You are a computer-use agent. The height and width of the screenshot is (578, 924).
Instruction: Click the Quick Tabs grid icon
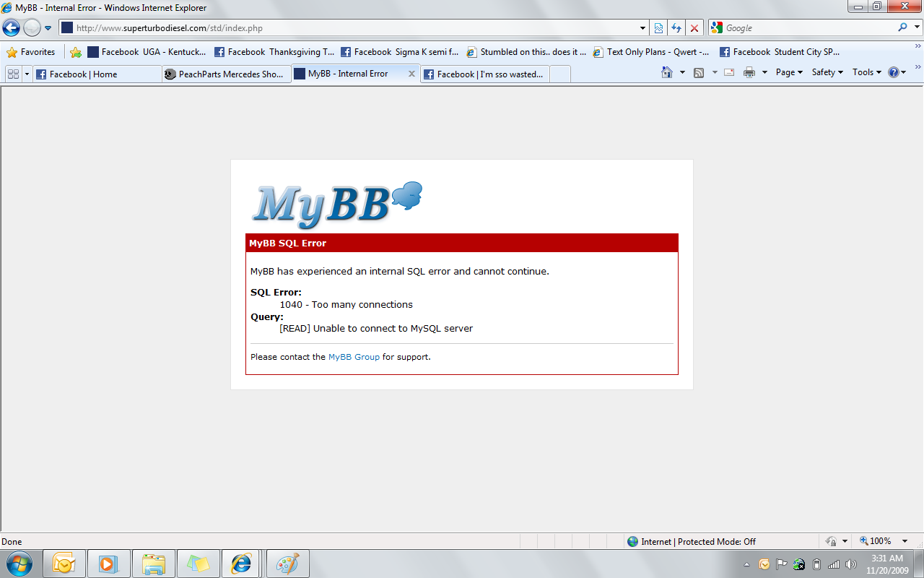(x=13, y=74)
